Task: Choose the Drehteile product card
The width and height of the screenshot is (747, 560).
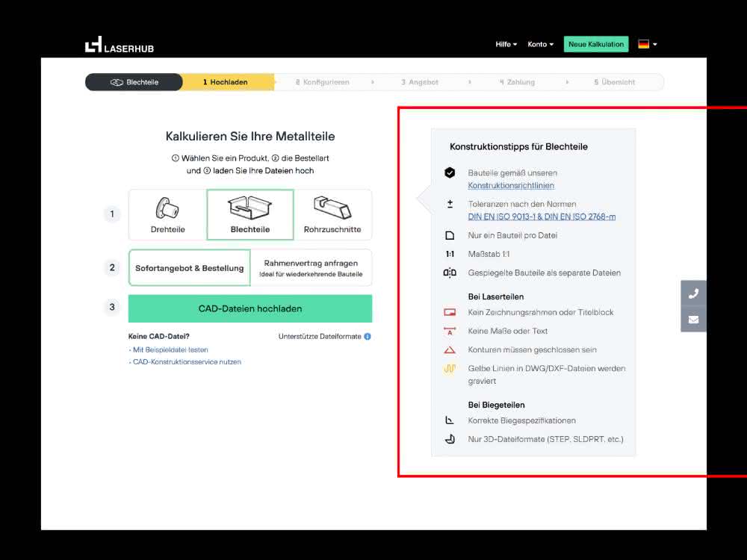Action: point(167,215)
